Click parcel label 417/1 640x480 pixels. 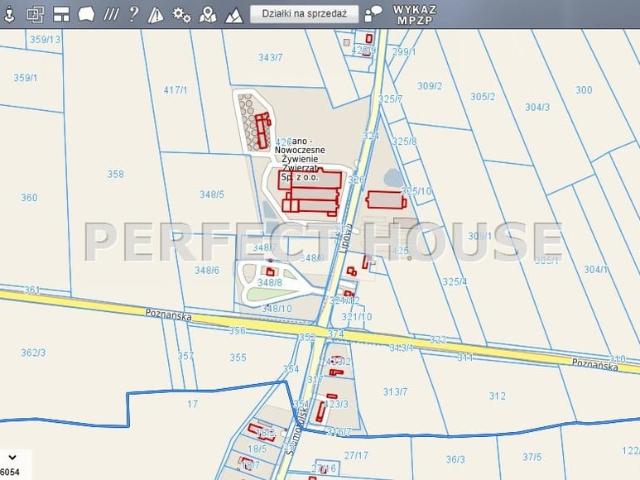[175, 90]
